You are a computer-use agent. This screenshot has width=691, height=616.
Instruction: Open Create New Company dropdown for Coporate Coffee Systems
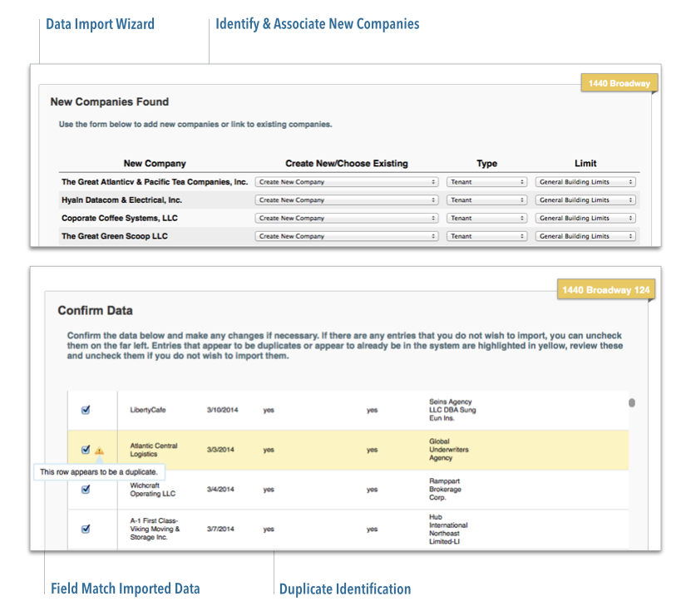point(346,218)
